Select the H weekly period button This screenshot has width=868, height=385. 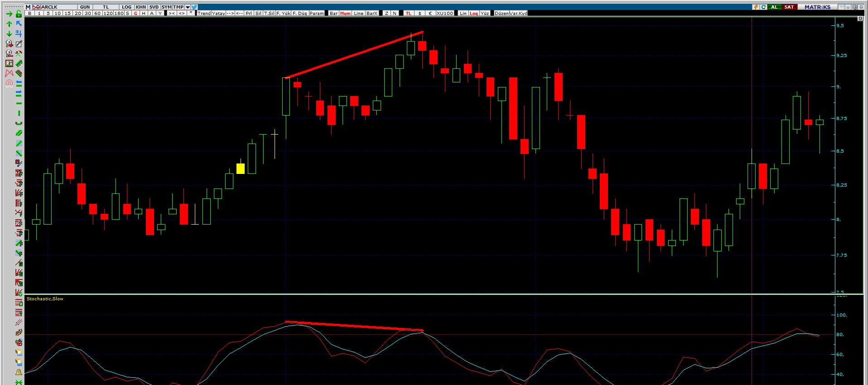pyautogui.click(x=144, y=13)
